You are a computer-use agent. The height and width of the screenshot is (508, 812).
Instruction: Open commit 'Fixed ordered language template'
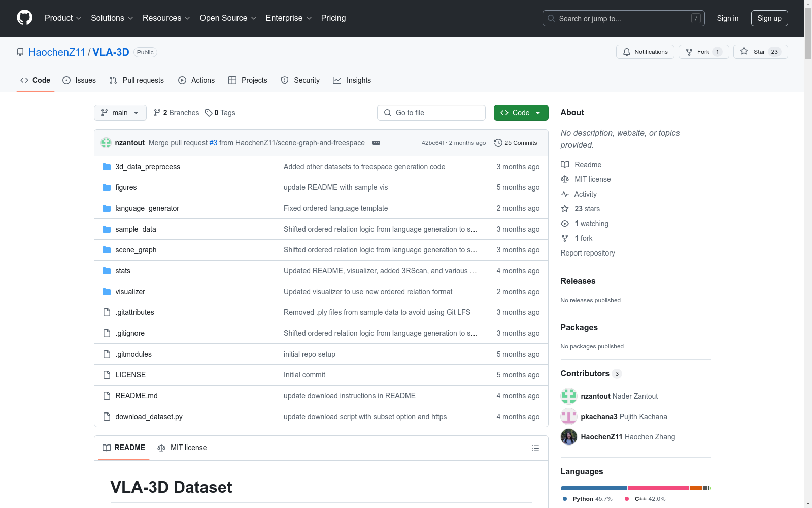click(x=335, y=208)
